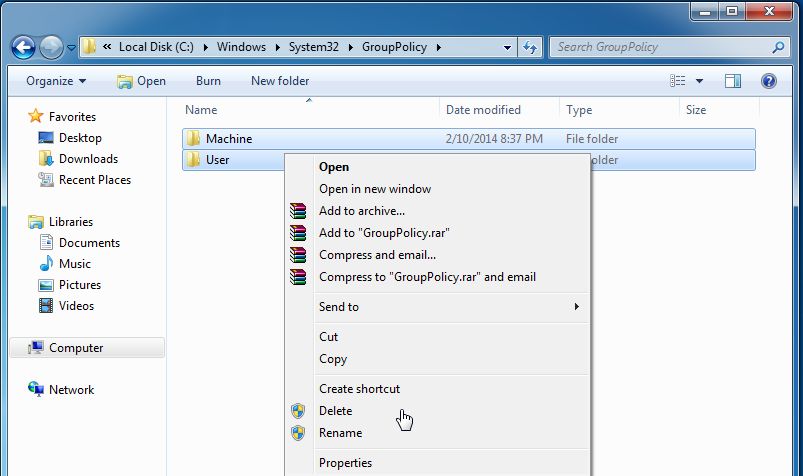This screenshot has width=803, height=476.
Task: Expand the Organize dropdown menu
Action: point(56,81)
